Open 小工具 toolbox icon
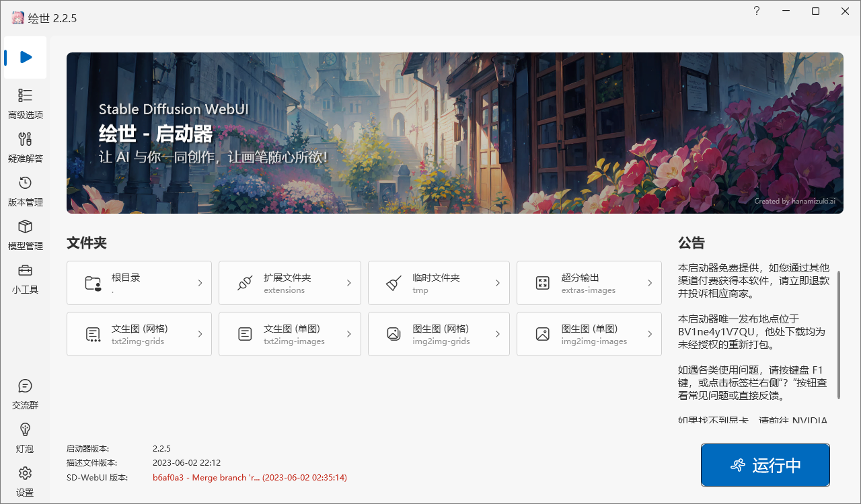Screen dimensions: 861x504 click(25, 270)
